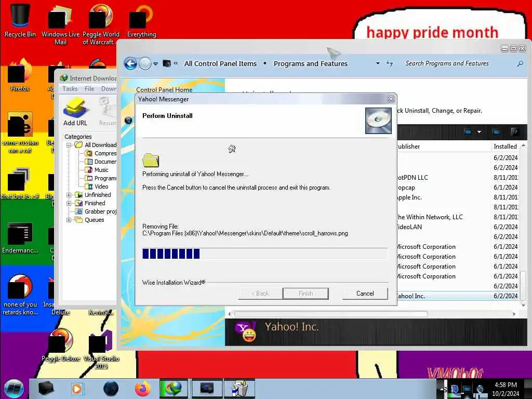Select the Apple Inc. publisher row
532x399 pixels.
coord(458,197)
